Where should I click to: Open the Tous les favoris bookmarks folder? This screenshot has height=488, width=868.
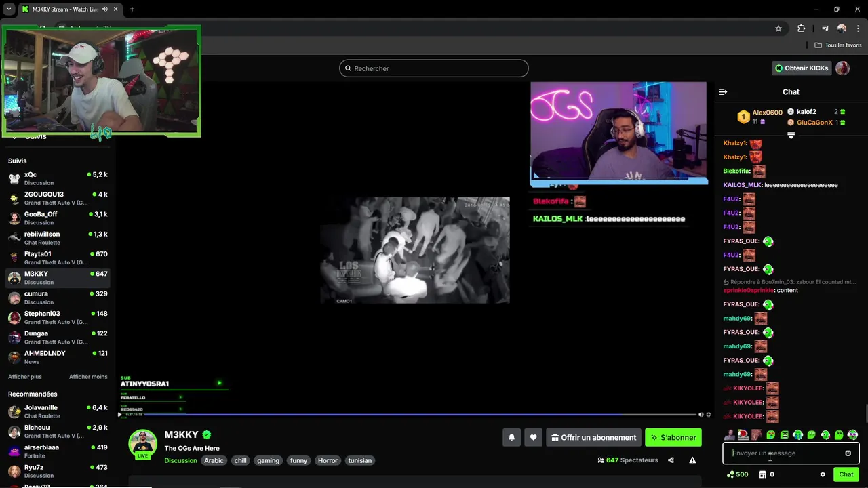tap(838, 45)
